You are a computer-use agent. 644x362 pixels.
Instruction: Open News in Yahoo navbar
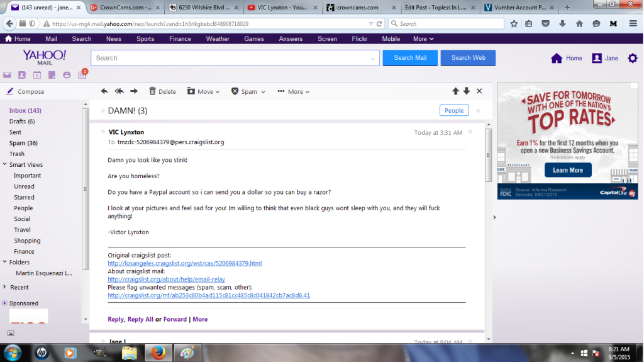point(114,38)
